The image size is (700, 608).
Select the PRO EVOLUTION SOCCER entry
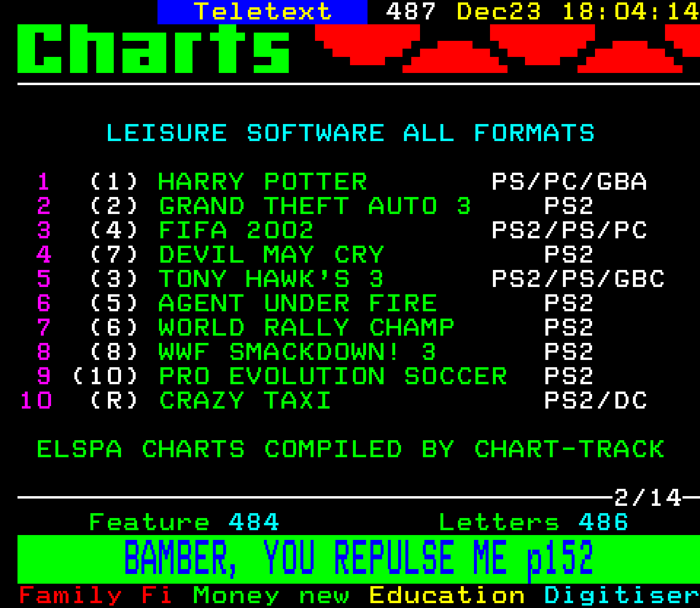(332, 376)
